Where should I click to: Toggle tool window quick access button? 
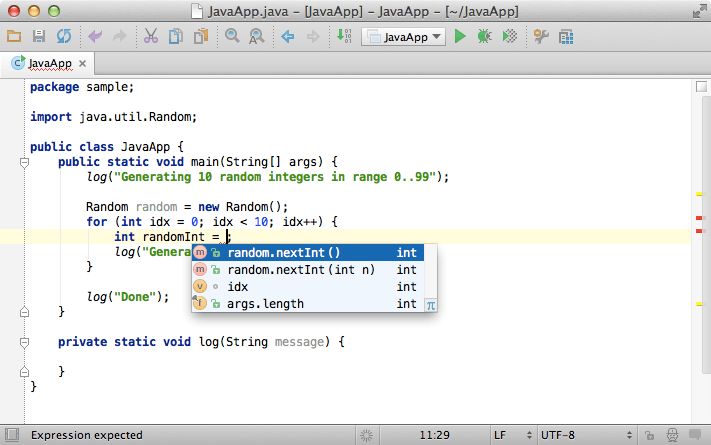click(x=12, y=435)
